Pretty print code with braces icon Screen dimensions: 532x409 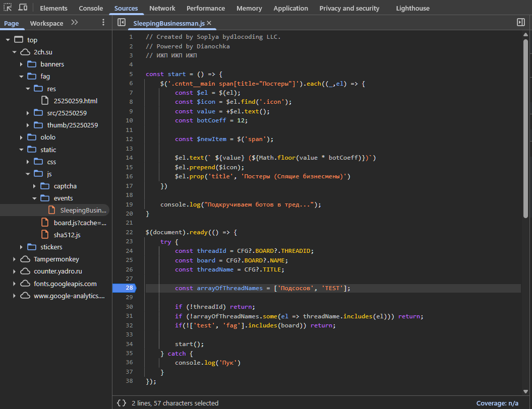coord(121,403)
